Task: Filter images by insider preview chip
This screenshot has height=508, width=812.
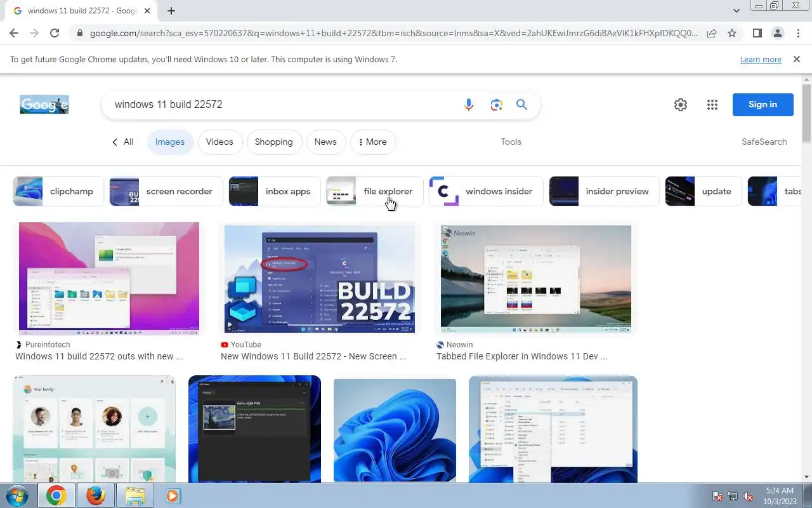Action: click(605, 191)
